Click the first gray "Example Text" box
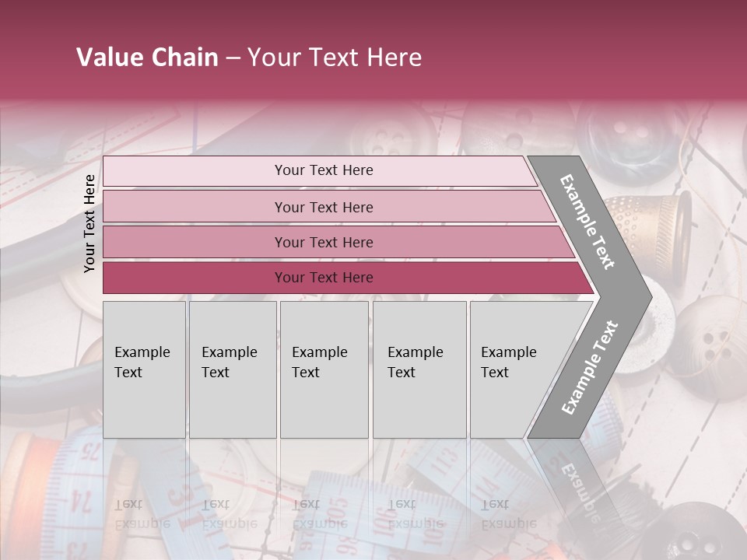The width and height of the screenshot is (747, 560). [144, 369]
